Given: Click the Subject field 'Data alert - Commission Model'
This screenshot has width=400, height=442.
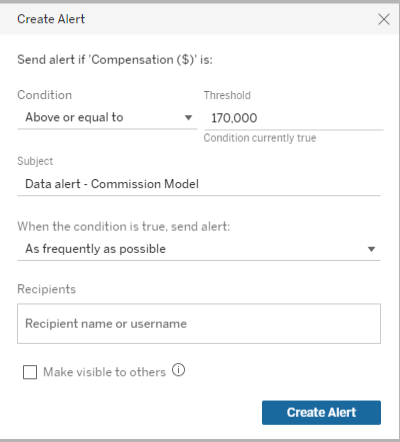Looking at the screenshot, I should point(199,184).
